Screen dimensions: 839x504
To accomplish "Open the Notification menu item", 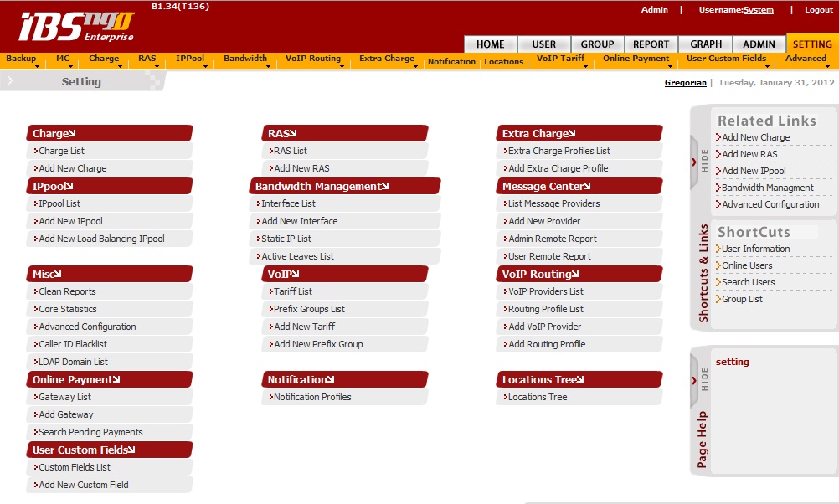I will point(451,61).
